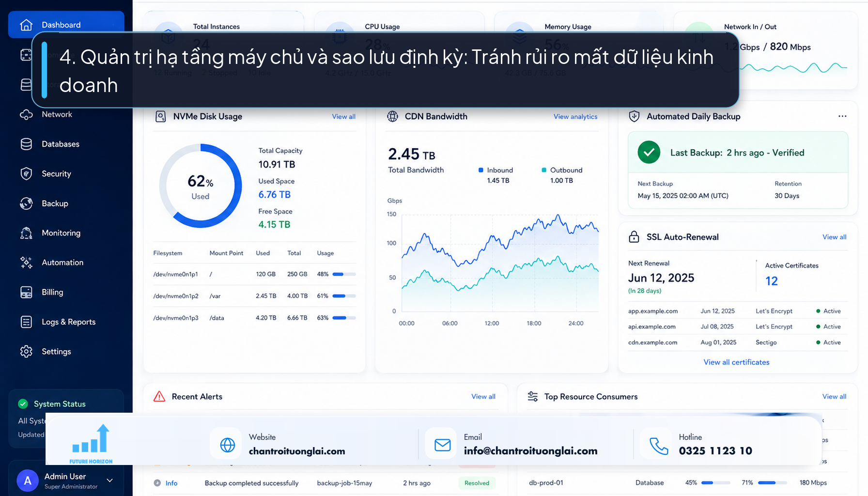Click View all in SSL Auto-Renewal
This screenshot has height=496, width=868.
pos(834,237)
